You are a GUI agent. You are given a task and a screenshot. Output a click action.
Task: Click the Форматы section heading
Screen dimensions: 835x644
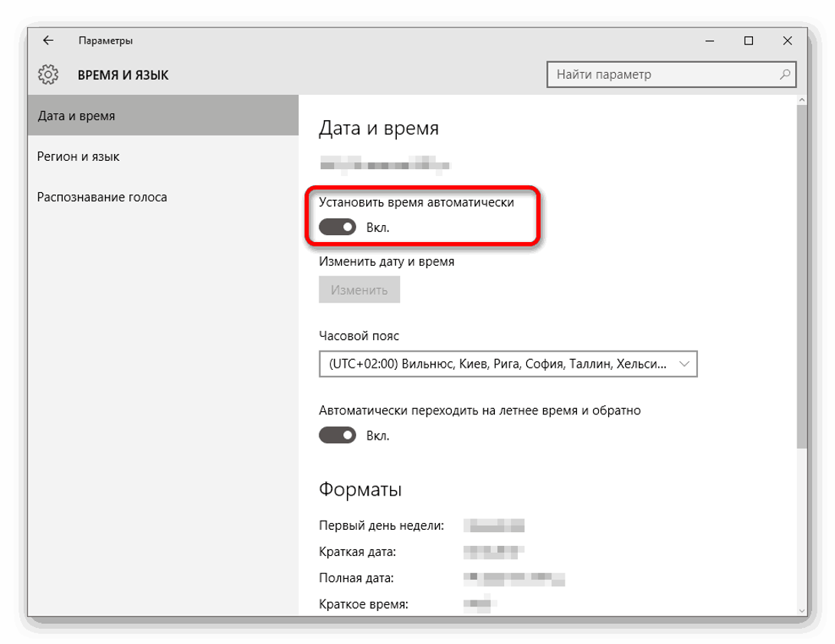point(360,489)
